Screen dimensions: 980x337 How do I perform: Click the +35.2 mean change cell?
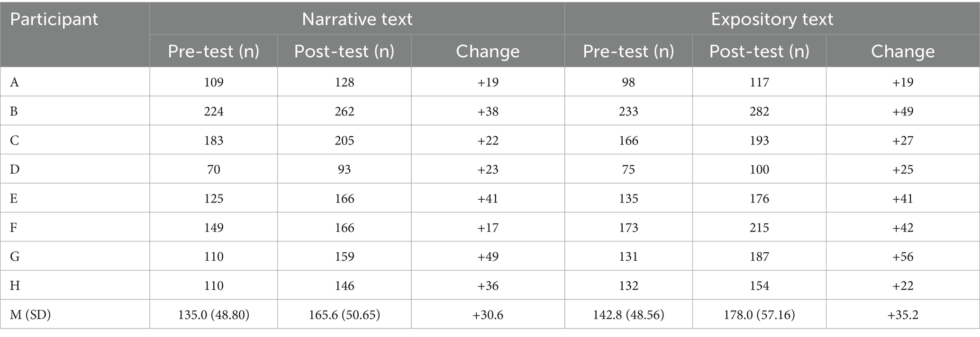(903, 315)
